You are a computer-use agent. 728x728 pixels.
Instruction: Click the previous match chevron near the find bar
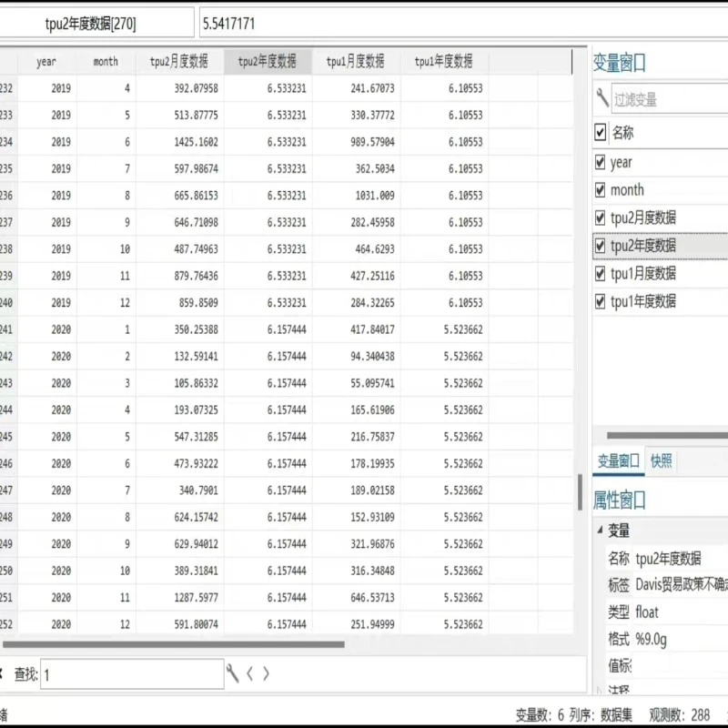(250, 673)
